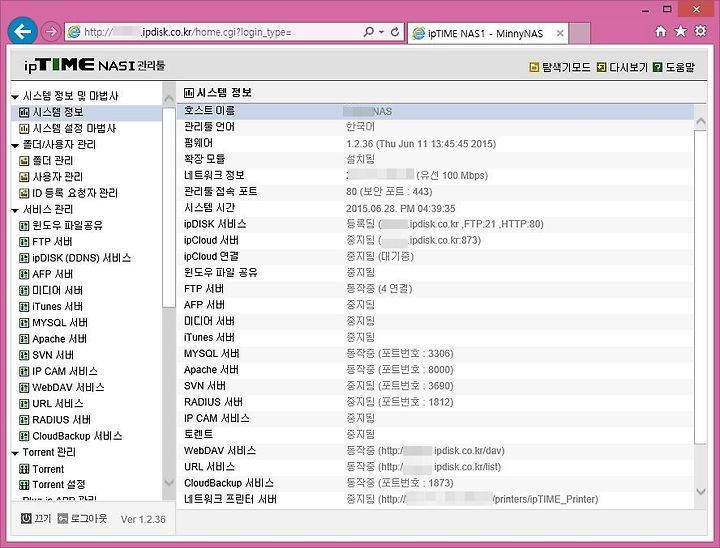This screenshot has width=720, height=548.
Task: Click the browser Forward arrow button
Action: (51, 32)
